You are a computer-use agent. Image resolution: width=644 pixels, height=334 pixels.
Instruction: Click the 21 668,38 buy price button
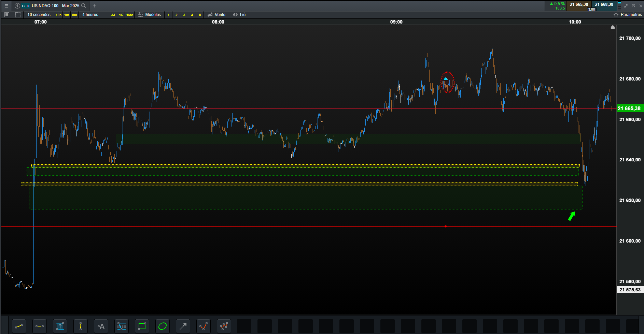coord(604,4)
